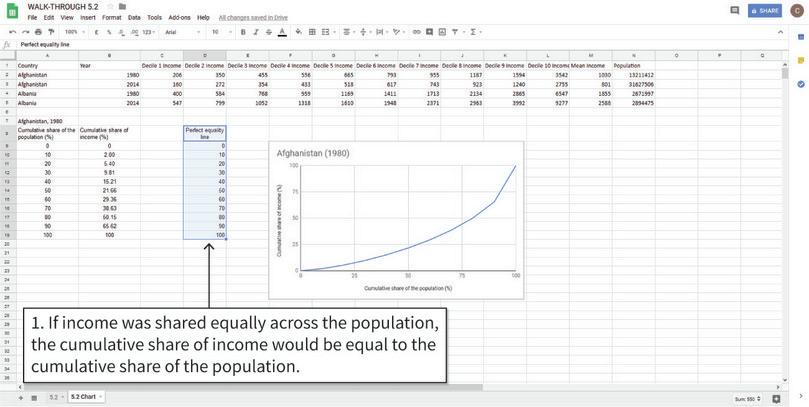
Task: Open the View menu
Action: [67, 18]
